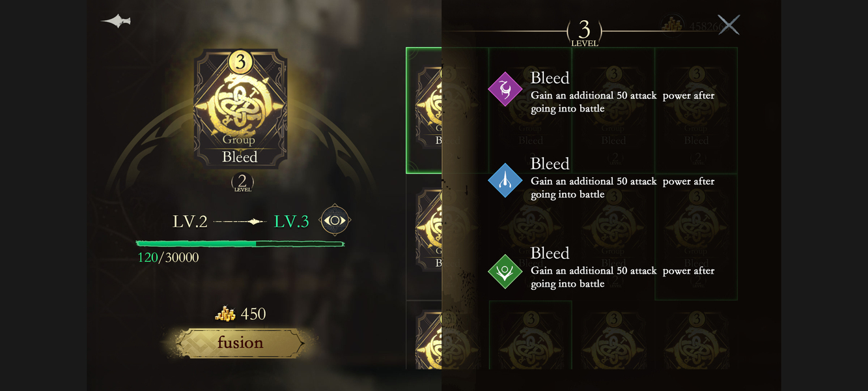Click the 120/30000 experience counter
Screen dimensions: 868x391
168,257
